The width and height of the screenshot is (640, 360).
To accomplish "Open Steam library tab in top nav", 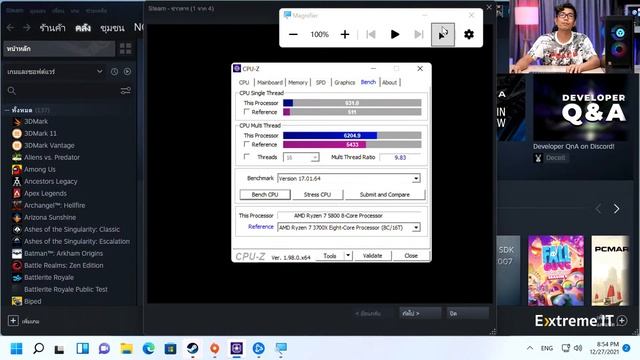I will 83,28.
